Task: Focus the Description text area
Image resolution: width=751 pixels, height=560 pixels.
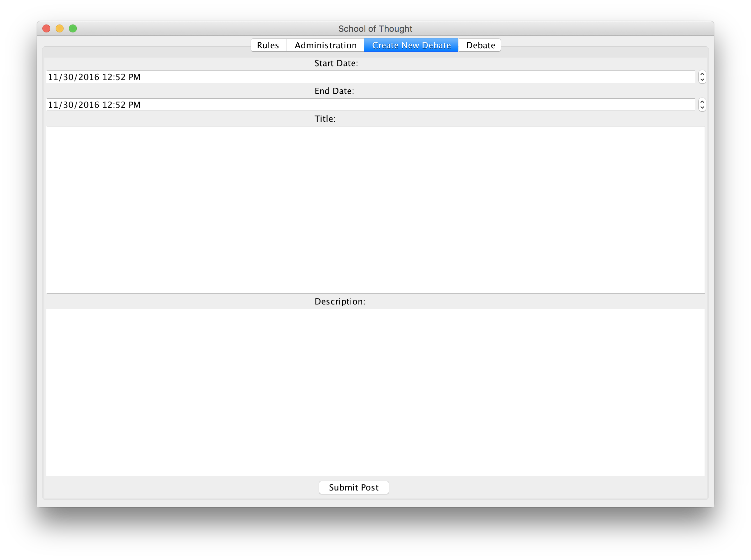Action: click(376, 393)
